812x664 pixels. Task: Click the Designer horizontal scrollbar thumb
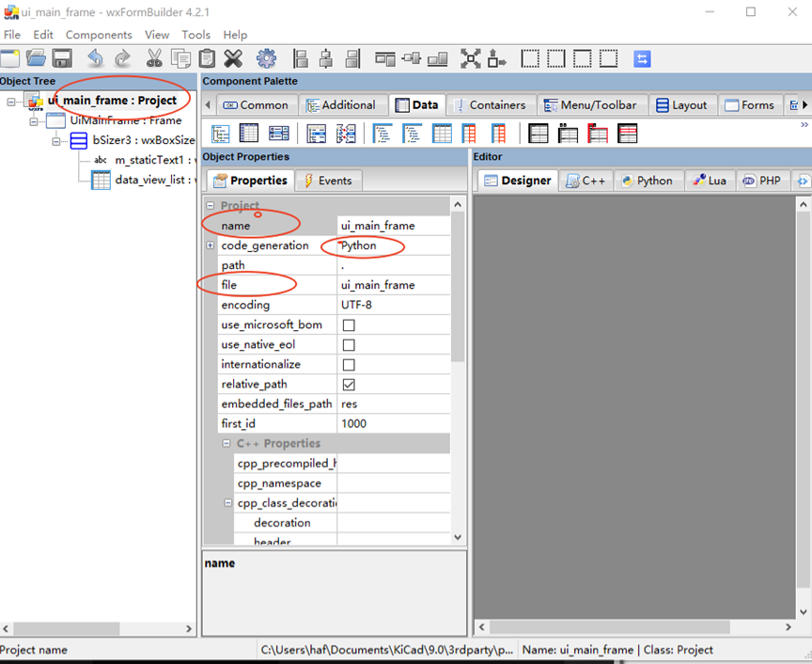coord(610,627)
